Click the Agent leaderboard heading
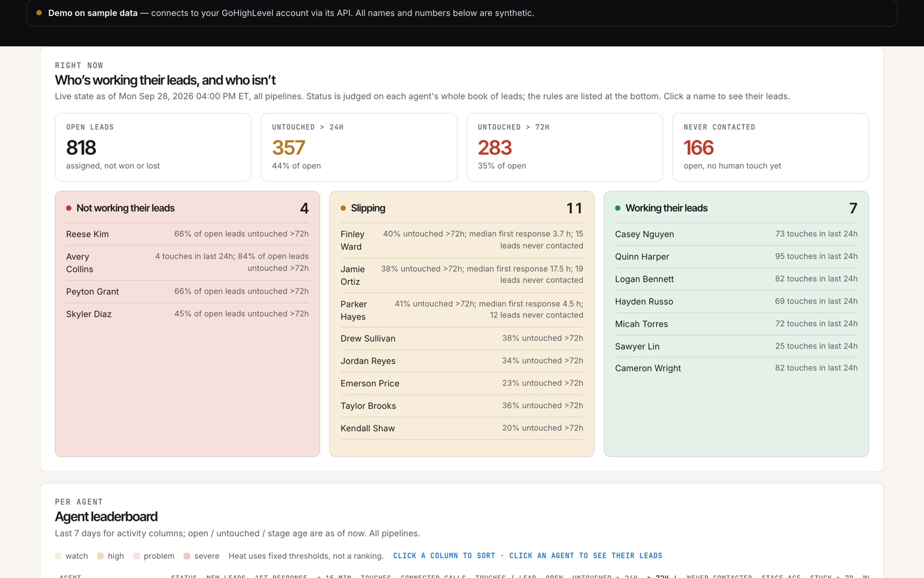Viewport: 924px width, 578px height. 106,517
